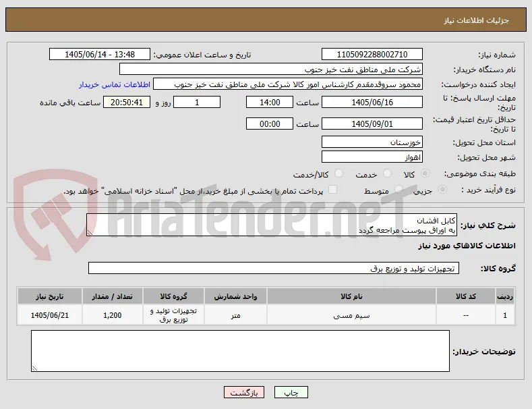Click the کد کالا cell showing --
Image resolution: width=532 pixels, height=409 pixels.
465,315
